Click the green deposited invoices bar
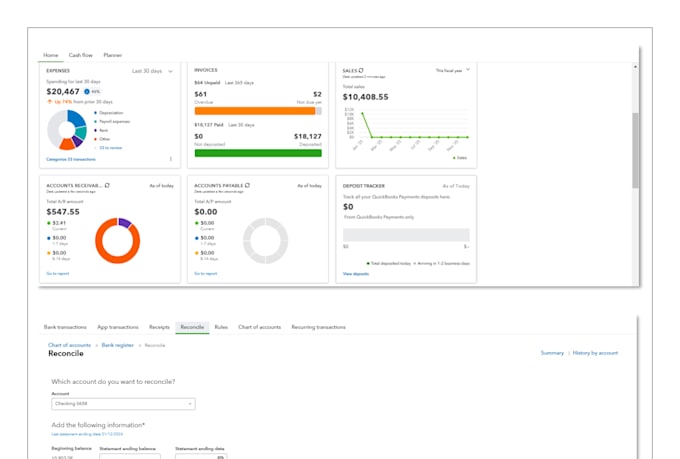The image size is (680, 459). 258,153
